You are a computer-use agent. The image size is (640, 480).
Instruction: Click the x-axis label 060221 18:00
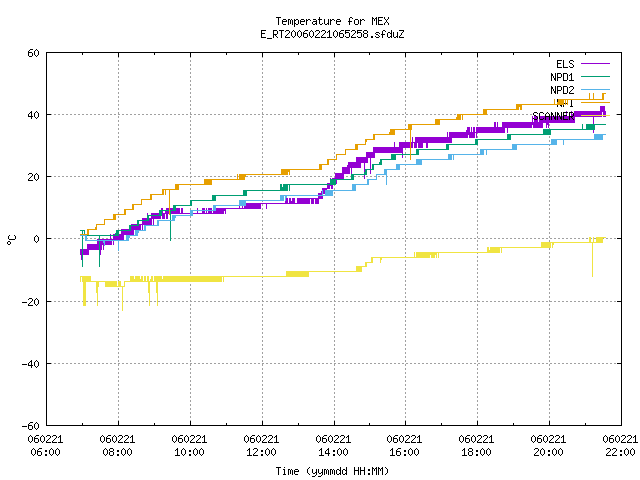pos(476,446)
